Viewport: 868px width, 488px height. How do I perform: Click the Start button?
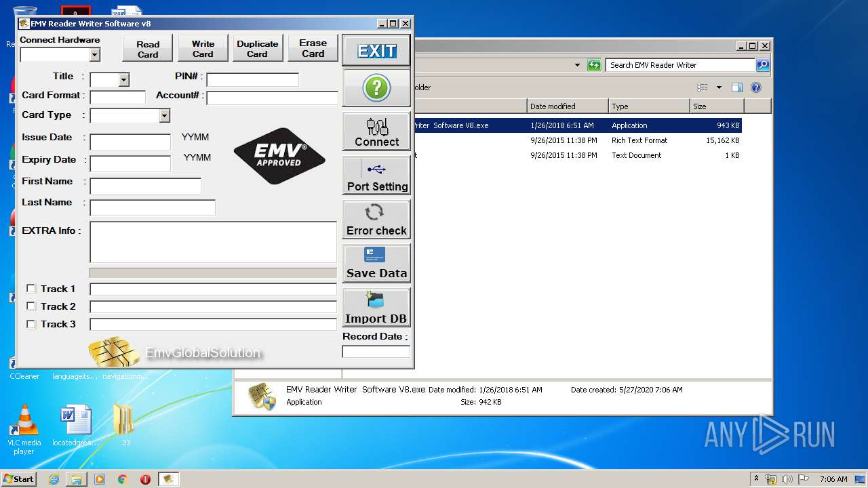(18, 479)
